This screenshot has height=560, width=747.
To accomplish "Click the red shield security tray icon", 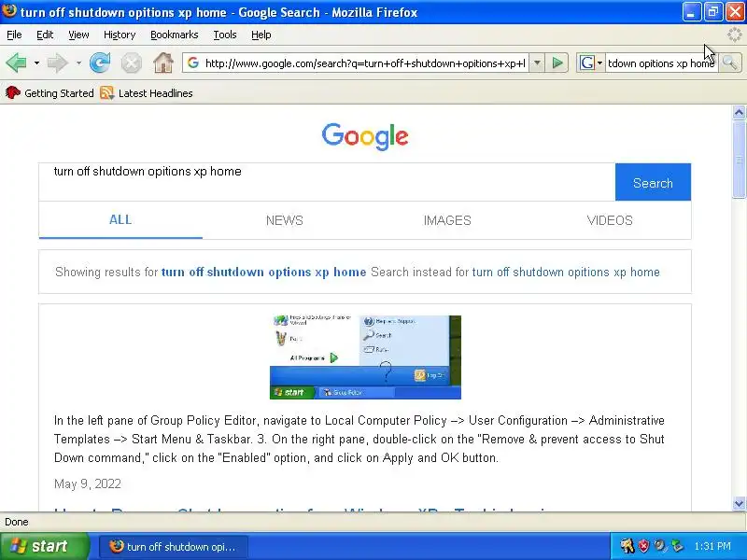I will click(x=643, y=546).
